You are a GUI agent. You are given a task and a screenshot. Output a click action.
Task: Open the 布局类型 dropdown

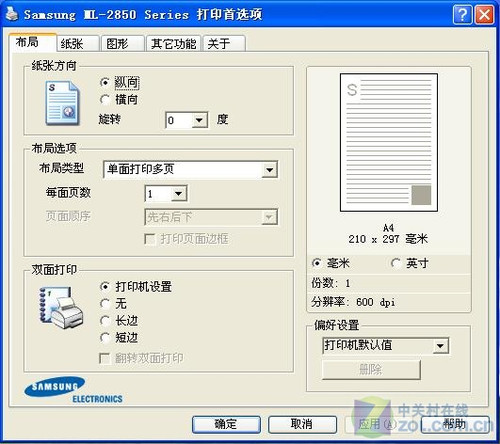pyautogui.click(x=191, y=170)
